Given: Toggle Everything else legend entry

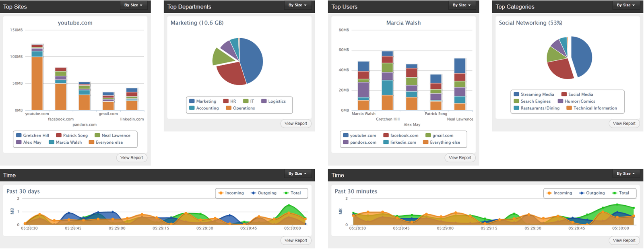Looking at the screenshot, I should 442,143.
